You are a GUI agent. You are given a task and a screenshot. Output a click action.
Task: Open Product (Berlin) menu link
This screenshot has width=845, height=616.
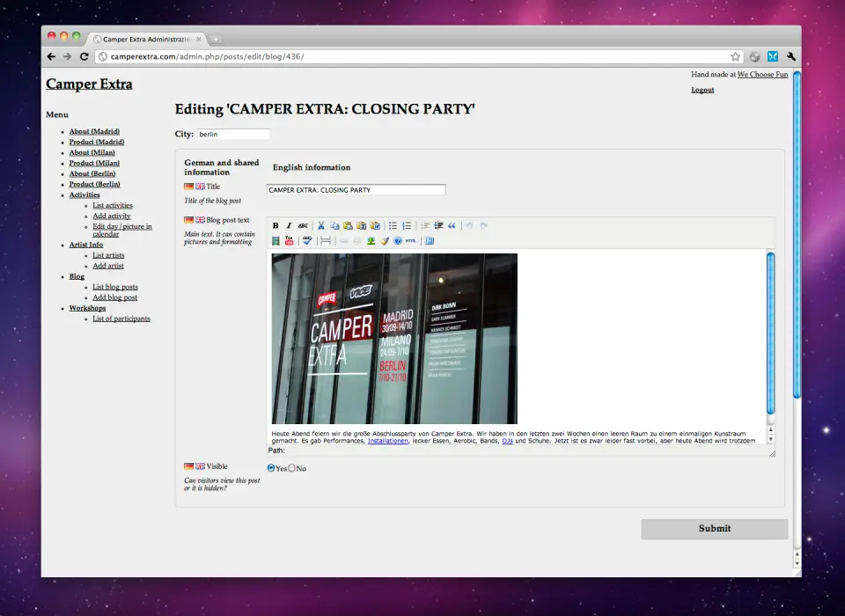pos(94,184)
